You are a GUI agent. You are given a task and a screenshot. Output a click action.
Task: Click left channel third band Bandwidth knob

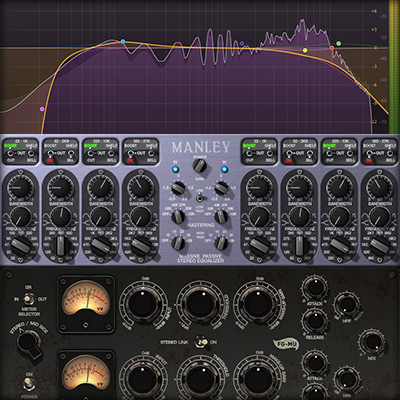click(101, 216)
